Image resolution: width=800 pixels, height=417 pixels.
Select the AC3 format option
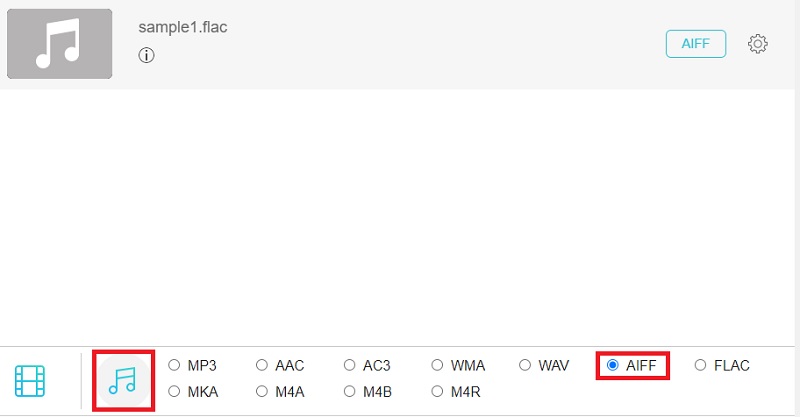(350, 365)
